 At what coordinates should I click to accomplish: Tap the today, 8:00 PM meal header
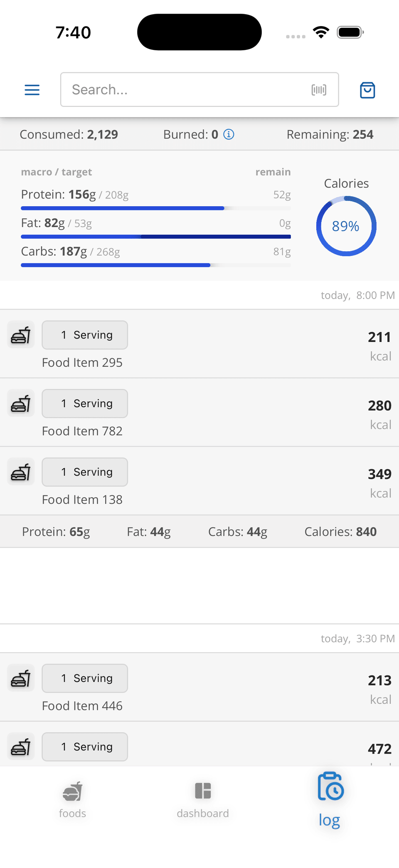coord(357,295)
